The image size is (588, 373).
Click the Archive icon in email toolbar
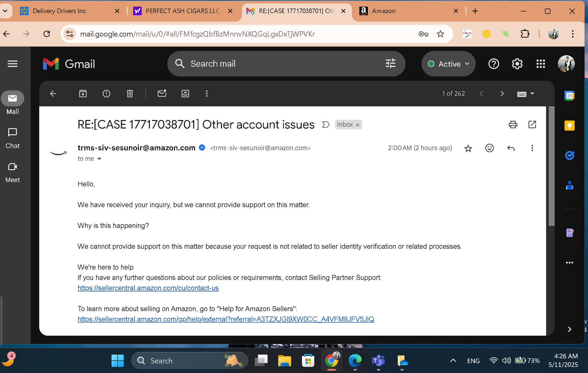coord(83,94)
